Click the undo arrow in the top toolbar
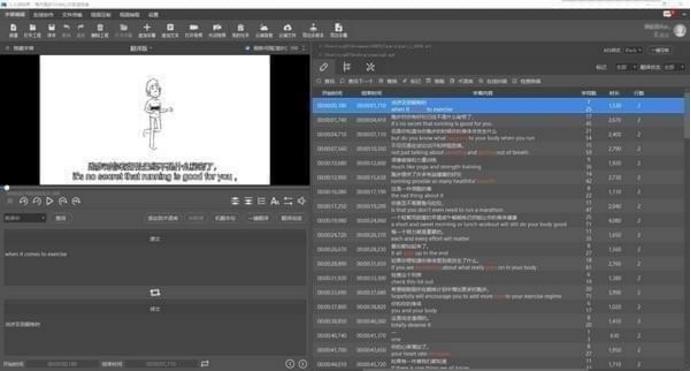 67,28
